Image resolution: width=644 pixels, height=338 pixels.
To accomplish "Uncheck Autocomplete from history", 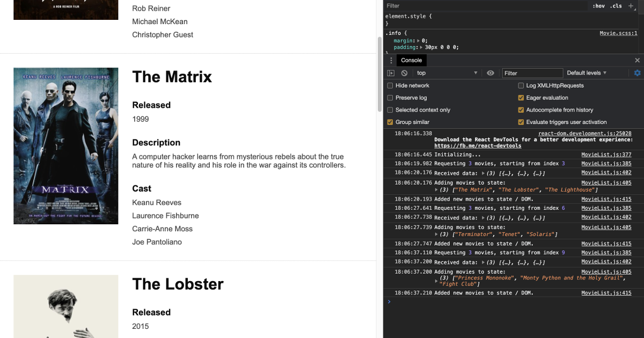I will pos(521,110).
